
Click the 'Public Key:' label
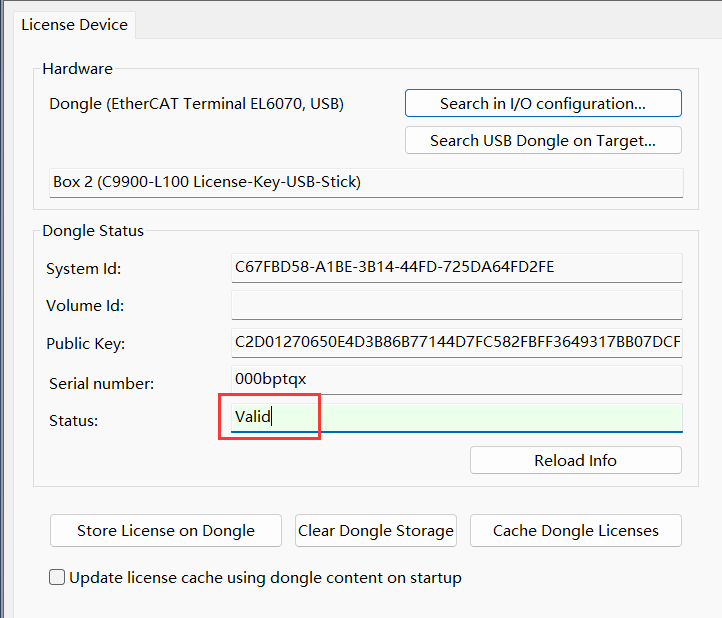86,344
